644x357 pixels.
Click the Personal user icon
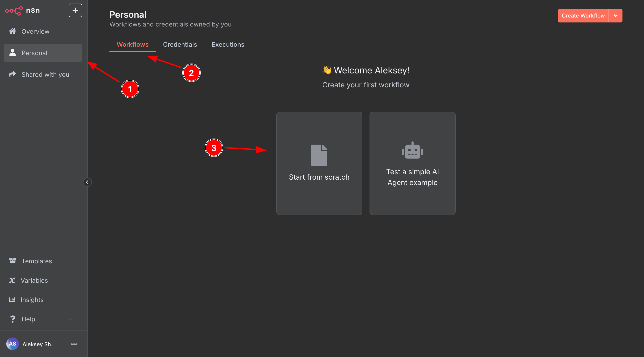(x=13, y=53)
